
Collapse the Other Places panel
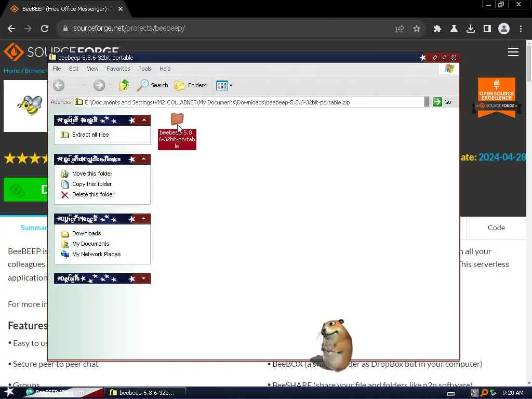point(143,219)
